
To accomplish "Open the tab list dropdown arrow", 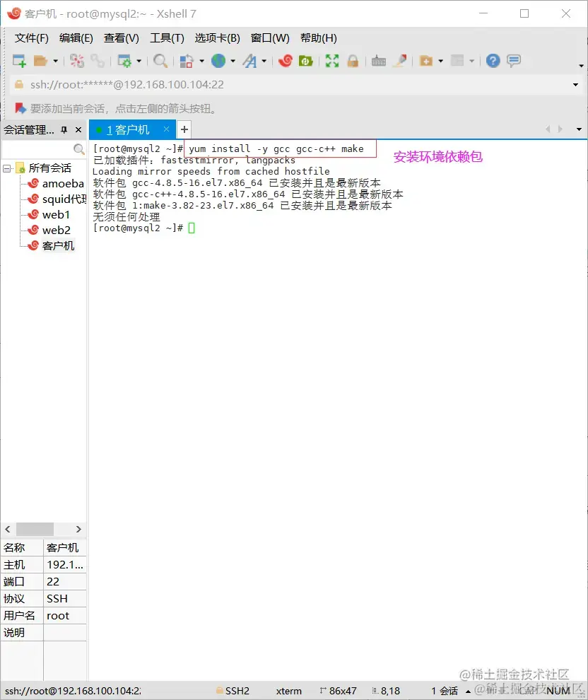I will point(579,129).
